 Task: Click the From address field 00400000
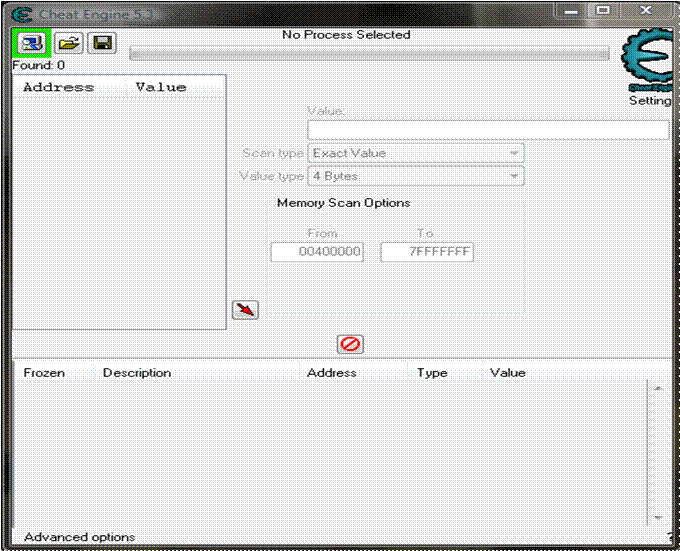tap(317, 252)
